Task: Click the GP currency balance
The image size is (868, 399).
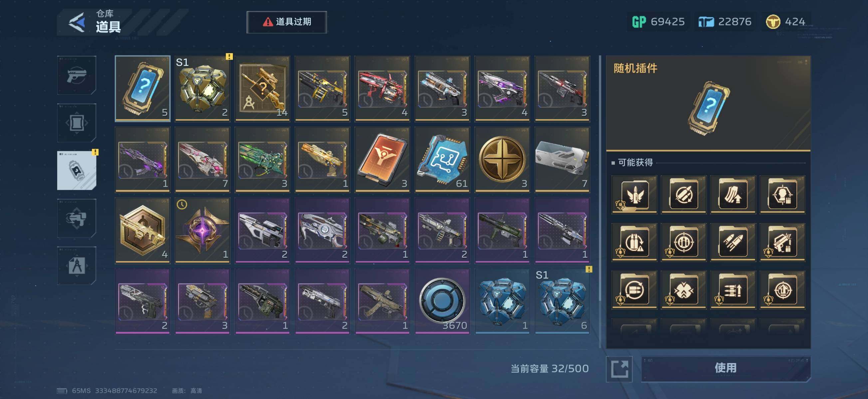Action: [658, 22]
